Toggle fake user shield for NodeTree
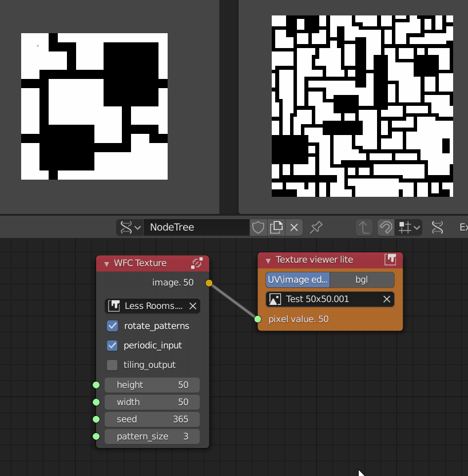Screen dimensions: 468x476 (258, 227)
